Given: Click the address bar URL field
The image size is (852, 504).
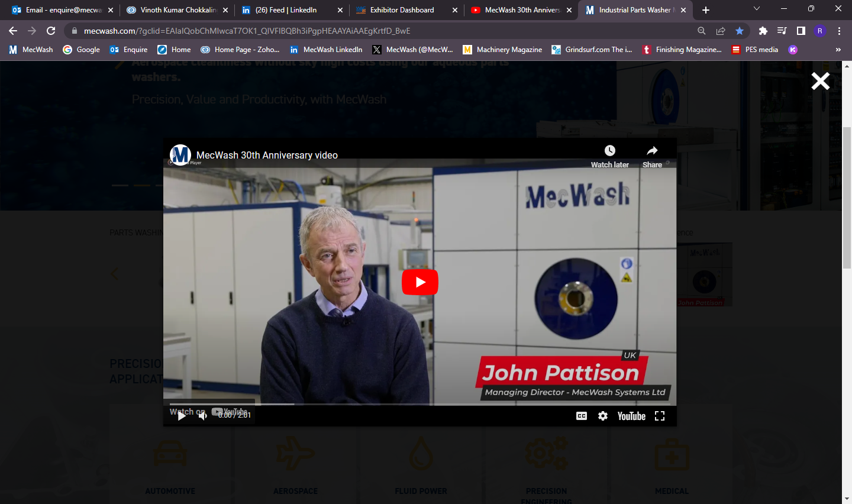Looking at the screenshot, I should click(x=355, y=31).
